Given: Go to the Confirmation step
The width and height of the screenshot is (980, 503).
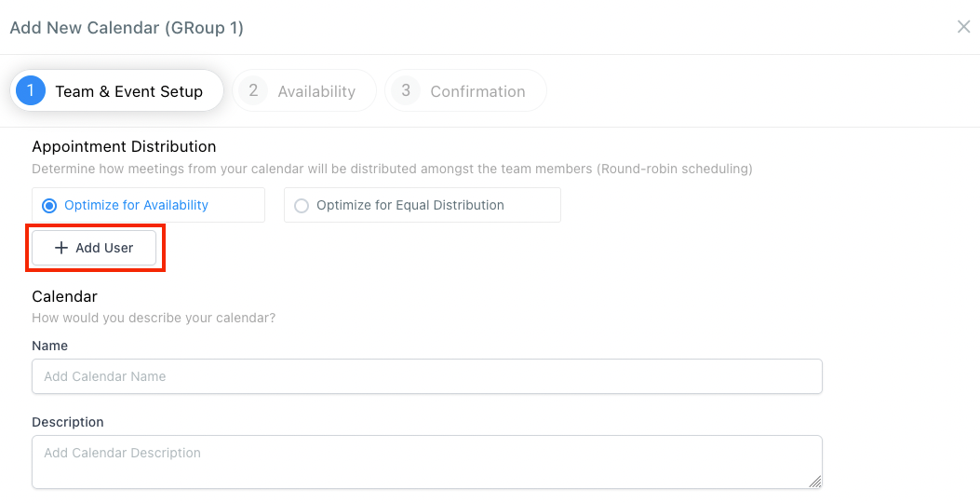Looking at the screenshot, I should click(477, 91).
